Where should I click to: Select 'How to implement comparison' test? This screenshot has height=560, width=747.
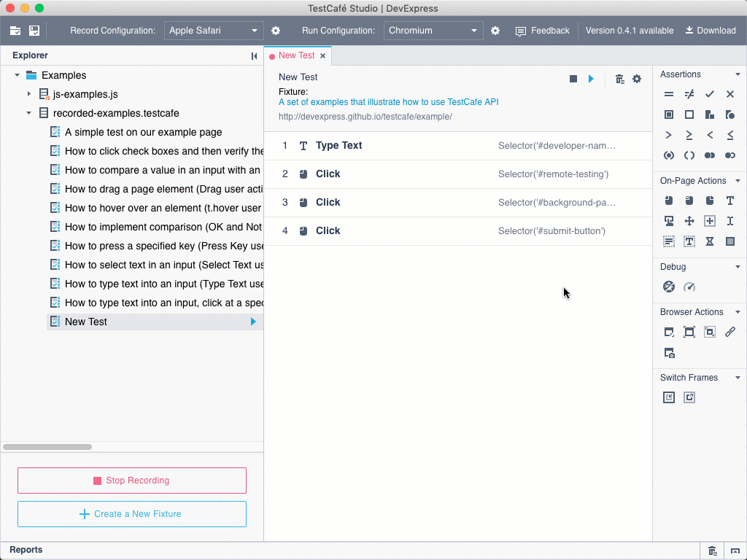pyautogui.click(x=155, y=227)
